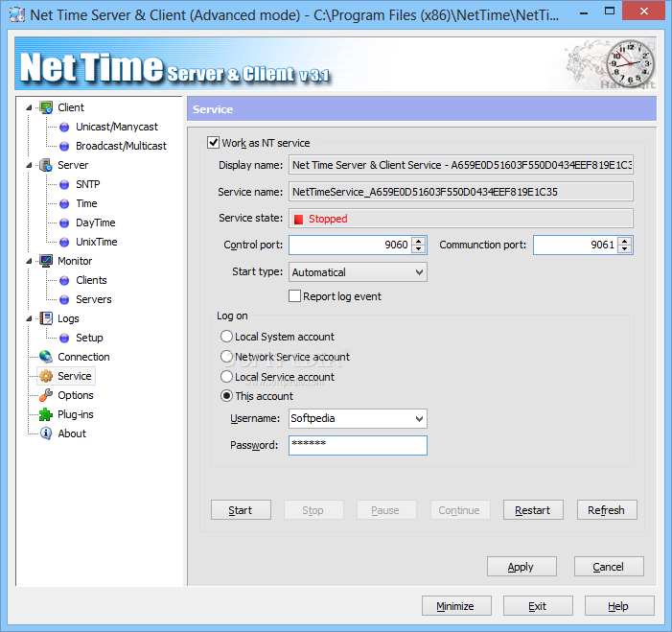Open the Start type dropdown
This screenshot has height=632, width=672.
pyautogui.click(x=419, y=272)
